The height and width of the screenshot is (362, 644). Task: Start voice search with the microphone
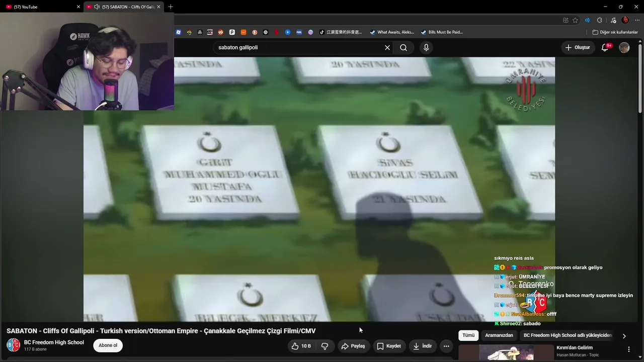coord(426,47)
